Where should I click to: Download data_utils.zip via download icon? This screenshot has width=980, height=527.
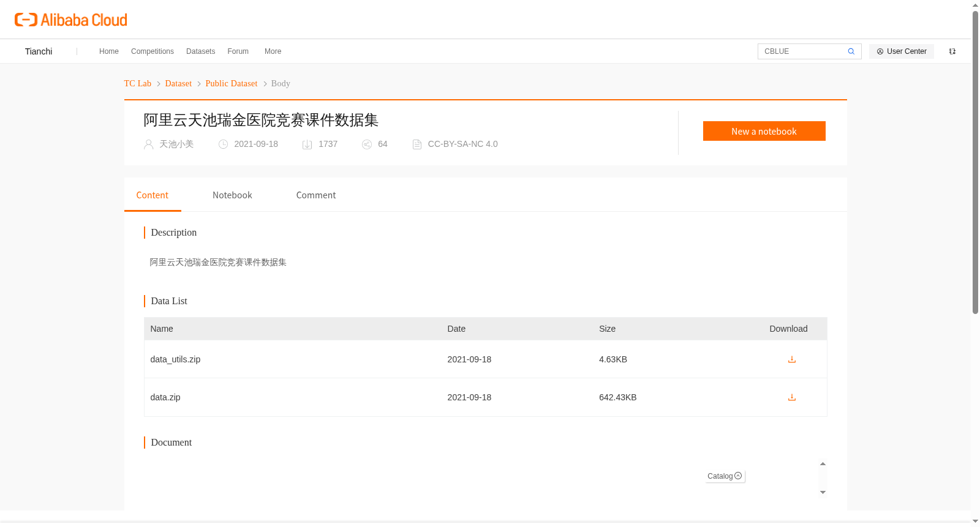click(791, 359)
